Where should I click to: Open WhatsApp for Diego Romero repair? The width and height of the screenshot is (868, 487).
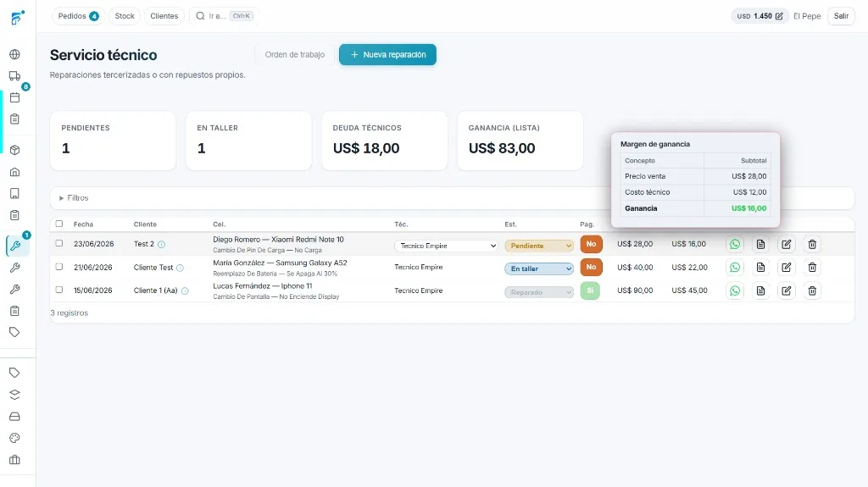(735, 244)
